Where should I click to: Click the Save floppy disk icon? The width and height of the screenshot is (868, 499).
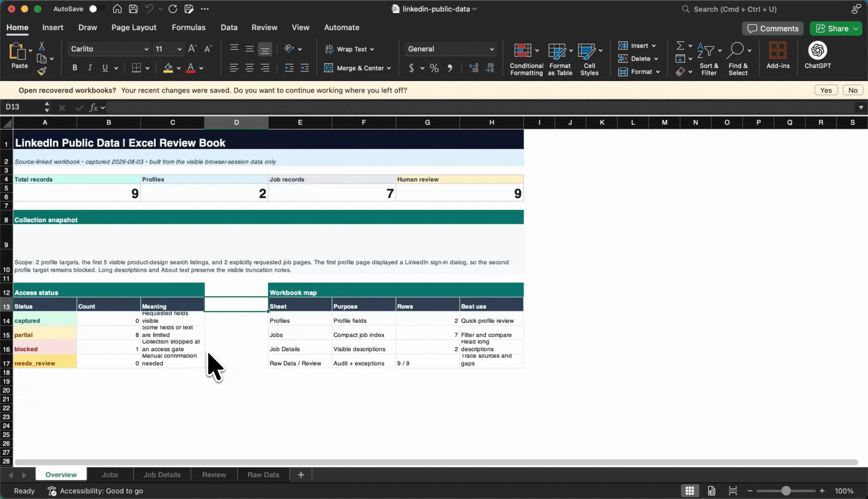(x=133, y=9)
